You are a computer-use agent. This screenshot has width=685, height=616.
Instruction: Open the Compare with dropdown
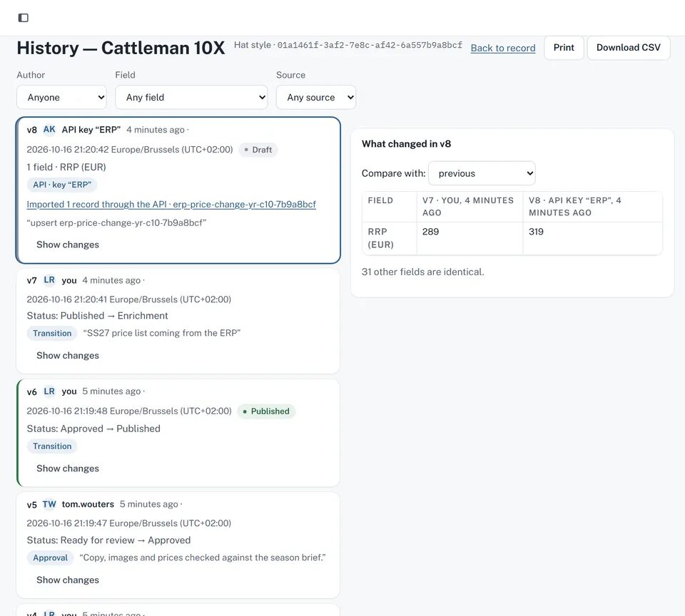click(482, 173)
